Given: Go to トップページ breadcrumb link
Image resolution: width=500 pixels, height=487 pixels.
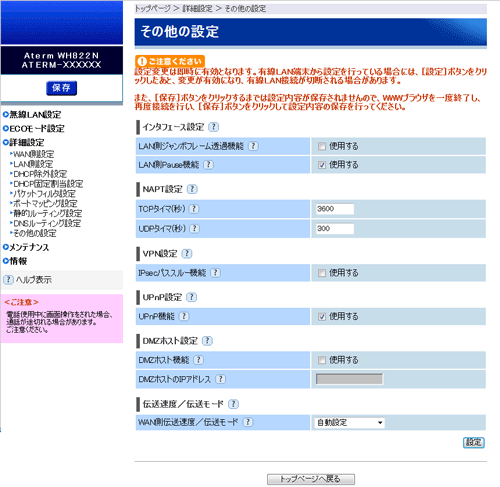Looking at the screenshot, I should click(152, 9).
